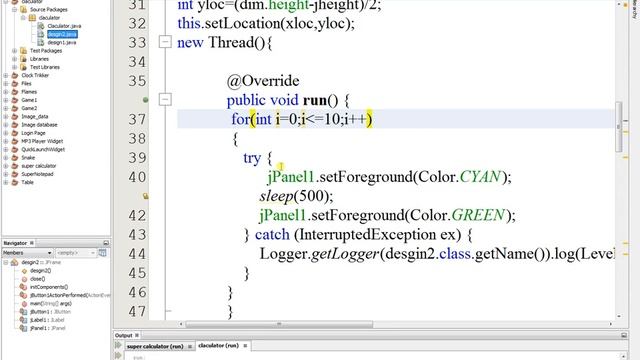Click the green override marker beside run()
This screenshot has height=360, width=640.
click(145, 100)
